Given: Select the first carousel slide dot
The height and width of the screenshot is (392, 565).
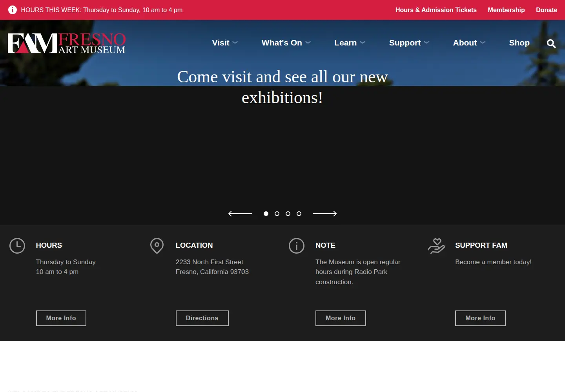Looking at the screenshot, I should pos(266,214).
